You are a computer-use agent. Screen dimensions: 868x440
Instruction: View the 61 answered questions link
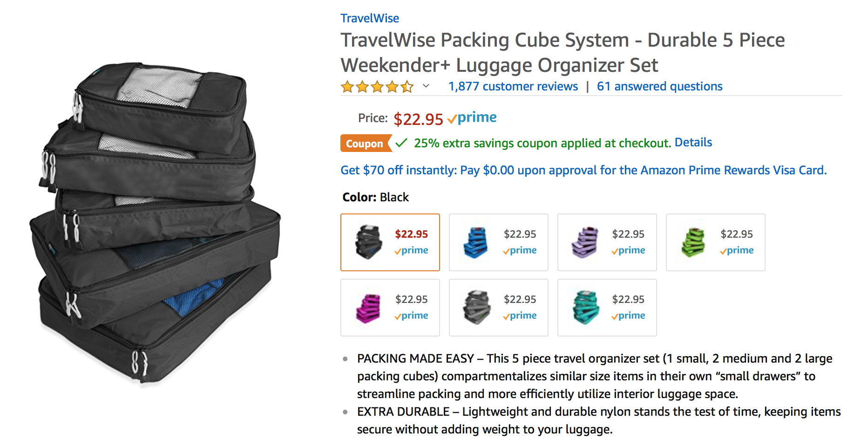(659, 87)
